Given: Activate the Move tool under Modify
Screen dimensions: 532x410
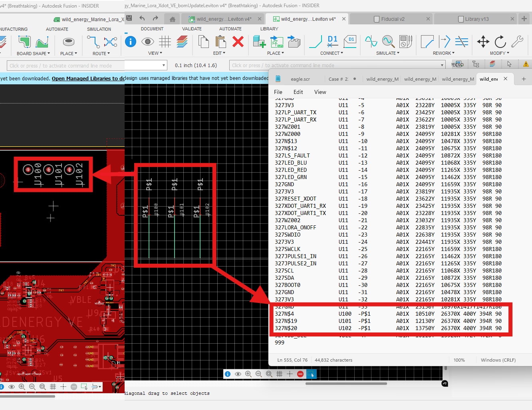Looking at the screenshot, I should [483, 42].
